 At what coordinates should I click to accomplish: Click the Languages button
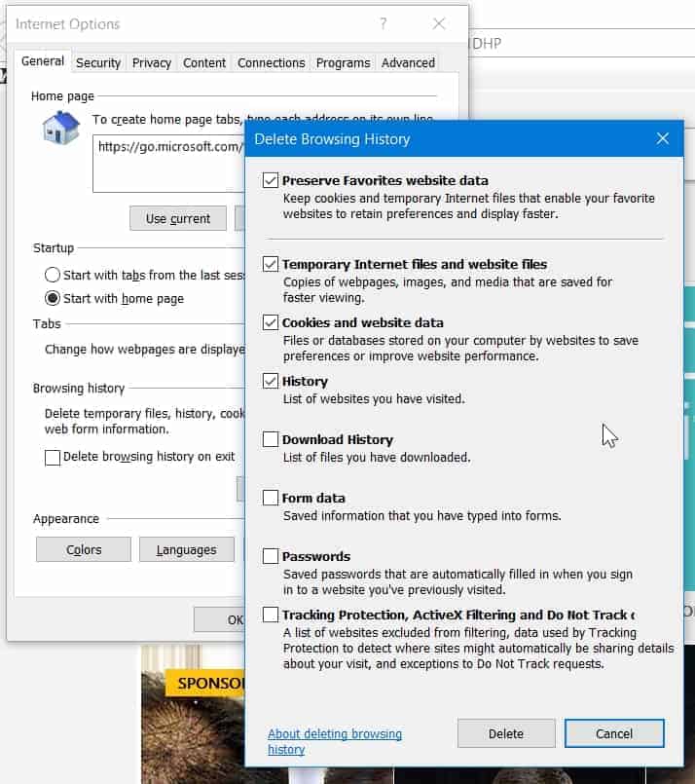pyautogui.click(x=186, y=549)
